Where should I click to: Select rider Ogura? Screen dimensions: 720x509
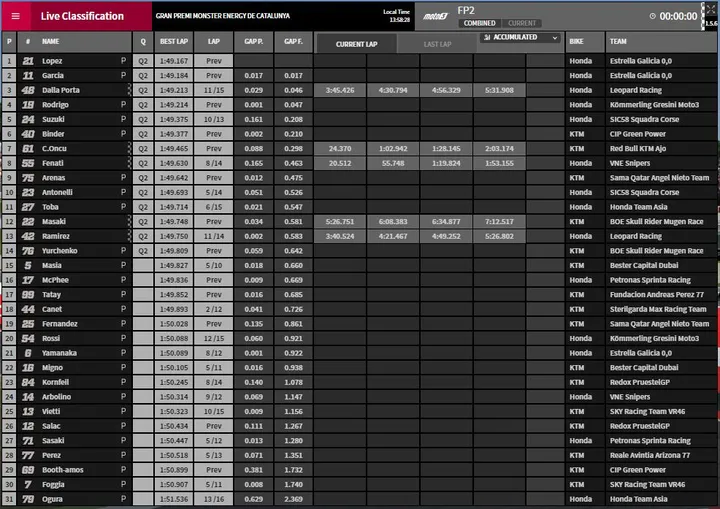[x=52, y=499]
